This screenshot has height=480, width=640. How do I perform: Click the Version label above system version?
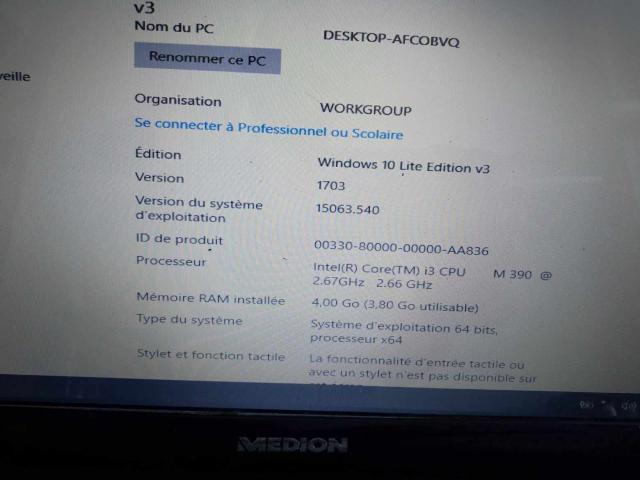(160, 178)
